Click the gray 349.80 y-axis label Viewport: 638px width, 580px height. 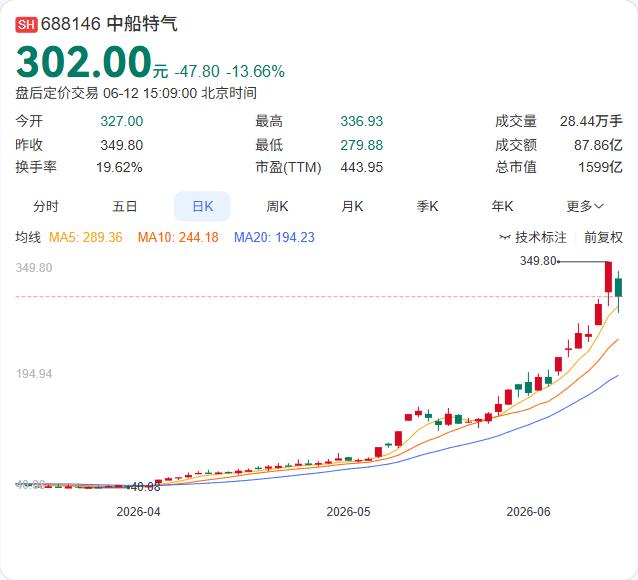pyautogui.click(x=34, y=268)
